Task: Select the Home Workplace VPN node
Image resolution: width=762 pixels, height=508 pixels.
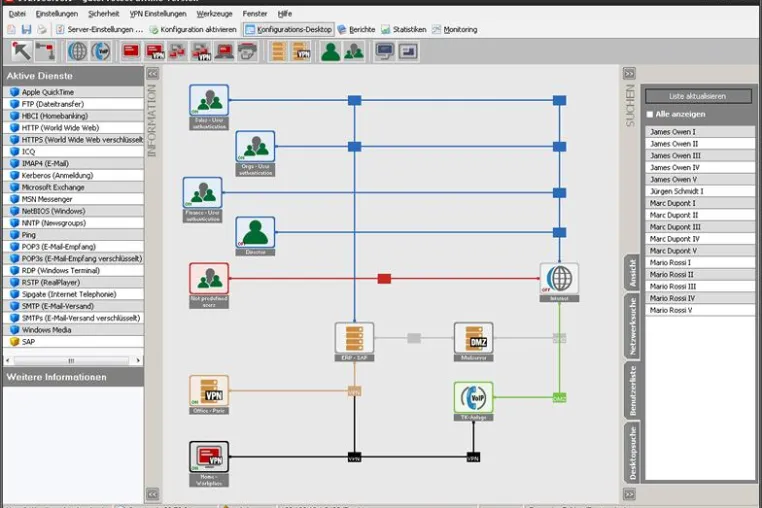Action: coord(209,457)
